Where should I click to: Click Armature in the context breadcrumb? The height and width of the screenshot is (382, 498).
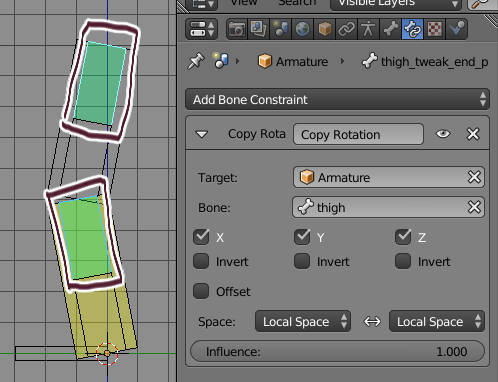293,62
